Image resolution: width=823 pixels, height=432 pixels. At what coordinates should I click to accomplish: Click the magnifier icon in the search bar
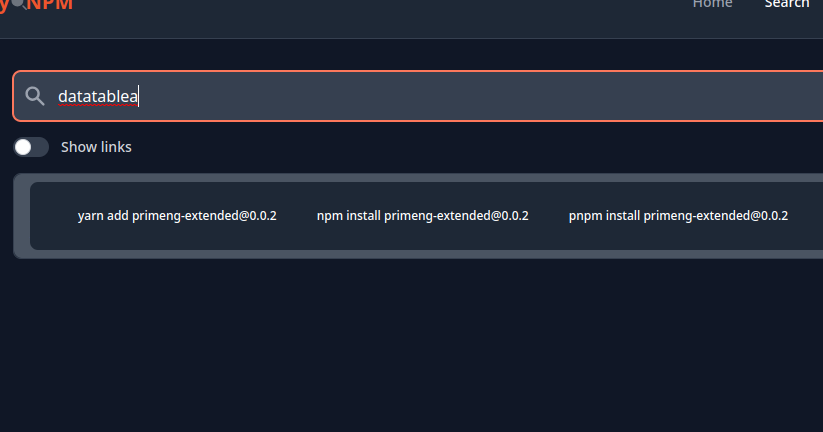click(x=35, y=96)
